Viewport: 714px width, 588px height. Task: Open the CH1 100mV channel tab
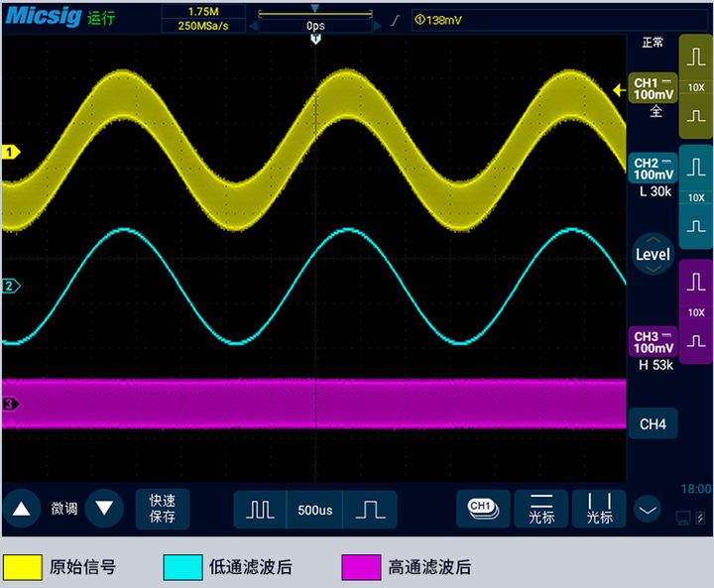(653, 88)
